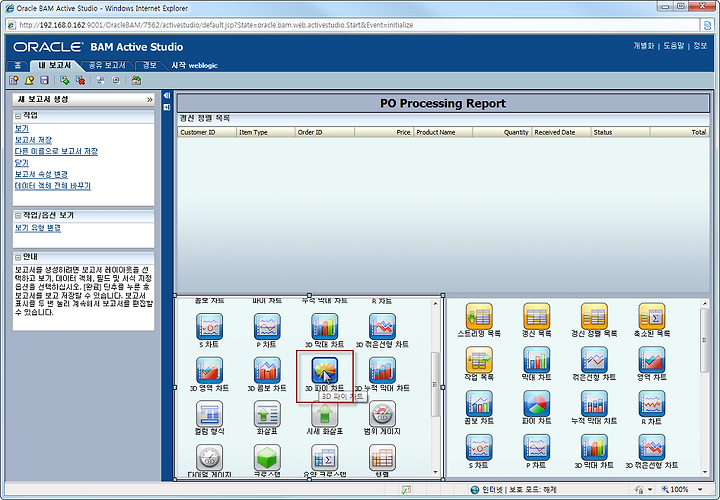Screen dimensions: 720x500
Task: Select the 축소된 목록 view icon
Action: point(652,316)
